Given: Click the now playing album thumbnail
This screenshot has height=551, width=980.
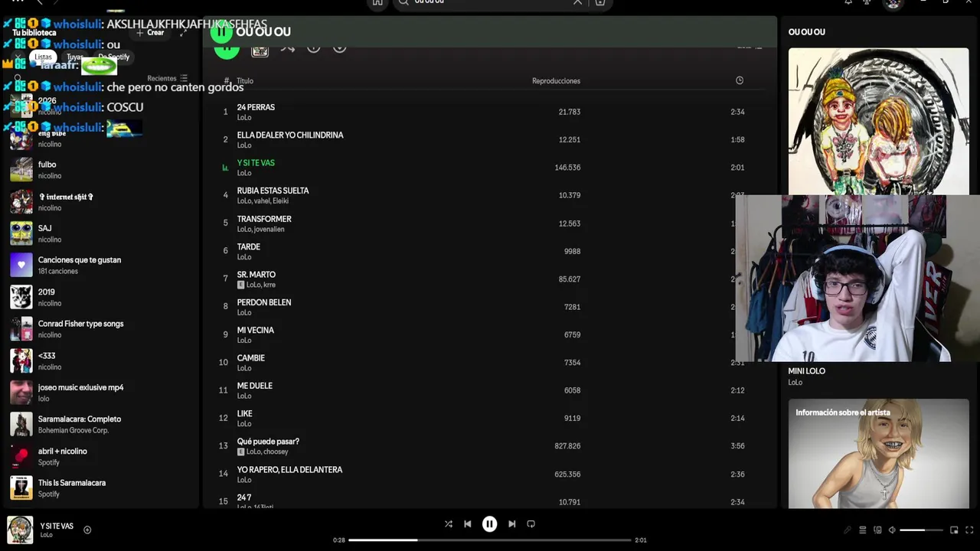Looking at the screenshot, I should pos(20,530).
